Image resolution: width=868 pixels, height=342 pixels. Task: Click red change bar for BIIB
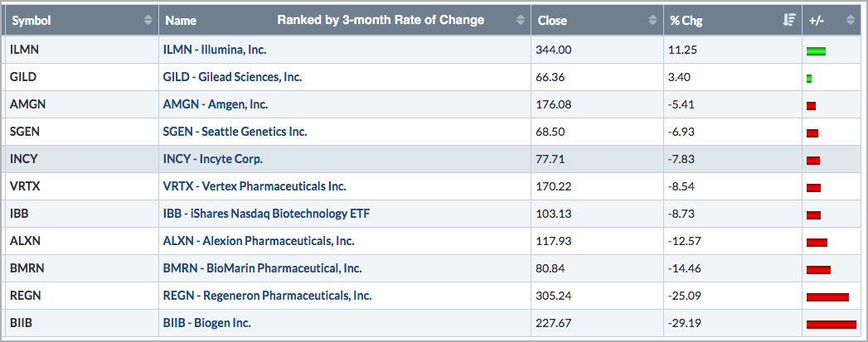(831, 324)
